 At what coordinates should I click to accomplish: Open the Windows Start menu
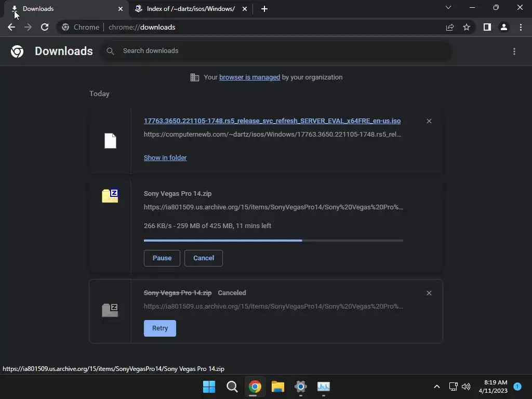coord(209,387)
